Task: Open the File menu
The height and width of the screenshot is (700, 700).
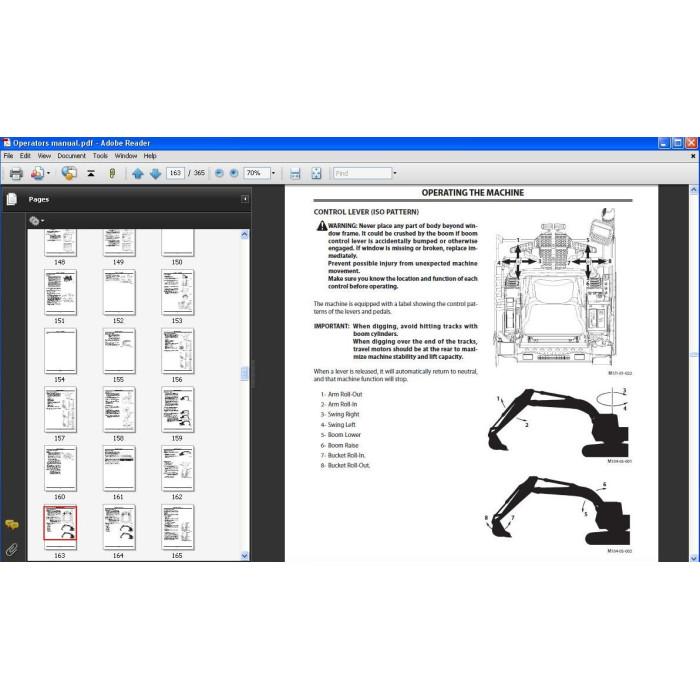Action: tap(8, 156)
